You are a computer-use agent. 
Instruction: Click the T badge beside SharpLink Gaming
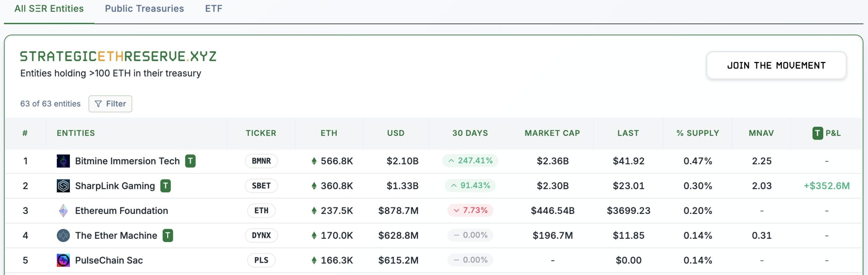[165, 186]
